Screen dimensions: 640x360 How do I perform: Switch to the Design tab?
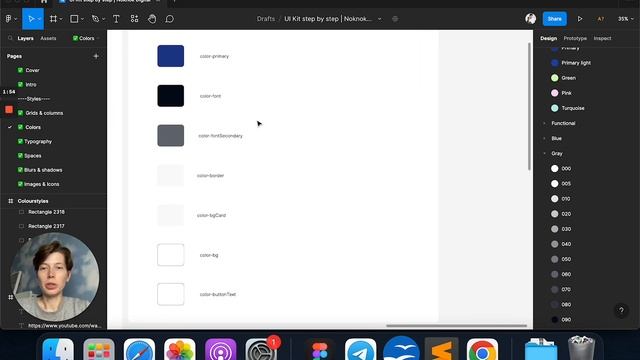549,38
